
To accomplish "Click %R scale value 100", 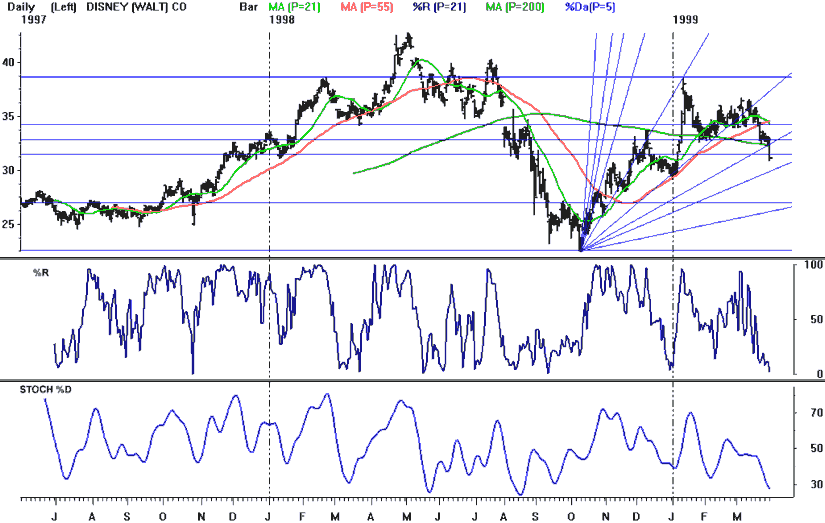I will click(813, 265).
